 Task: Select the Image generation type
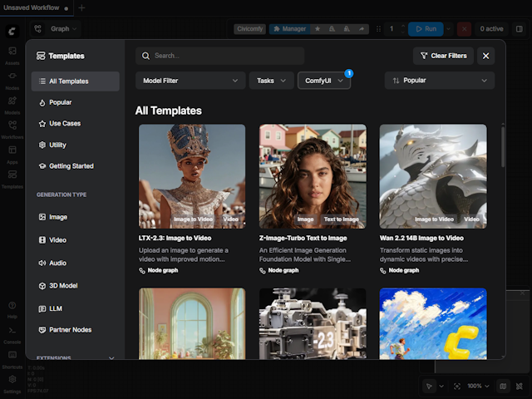pos(76,217)
